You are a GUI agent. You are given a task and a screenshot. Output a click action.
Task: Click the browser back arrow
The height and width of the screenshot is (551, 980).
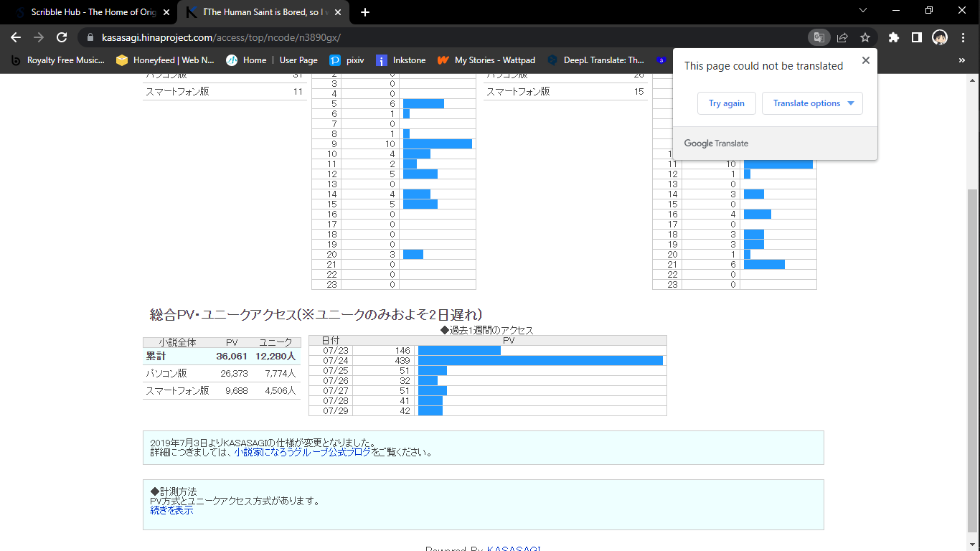coord(16,37)
